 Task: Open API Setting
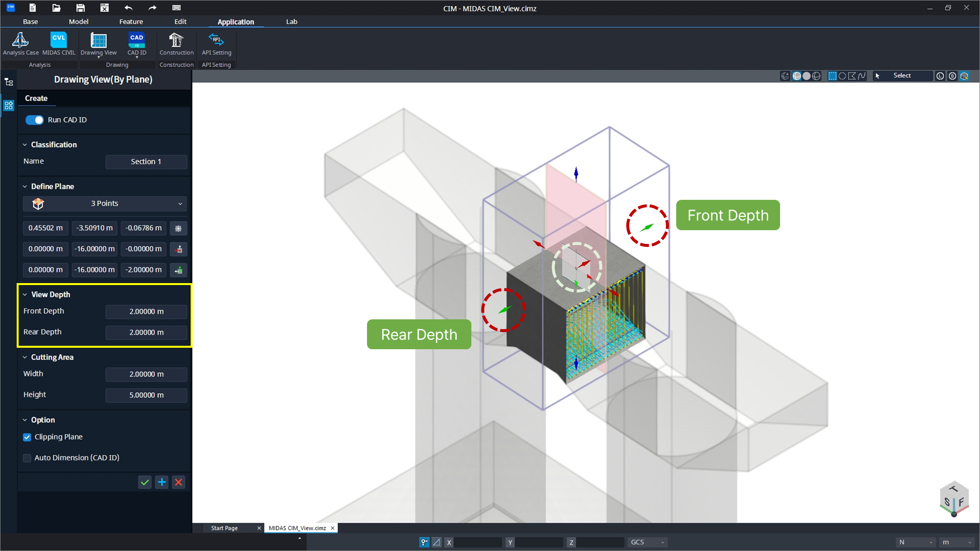(216, 44)
